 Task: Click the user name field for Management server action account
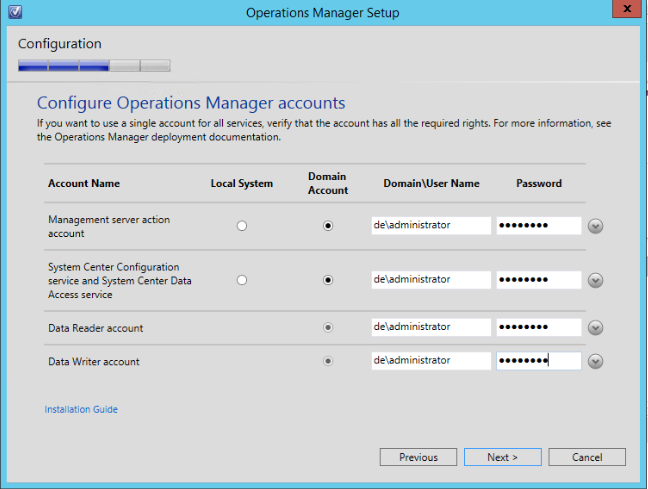pos(430,226)
